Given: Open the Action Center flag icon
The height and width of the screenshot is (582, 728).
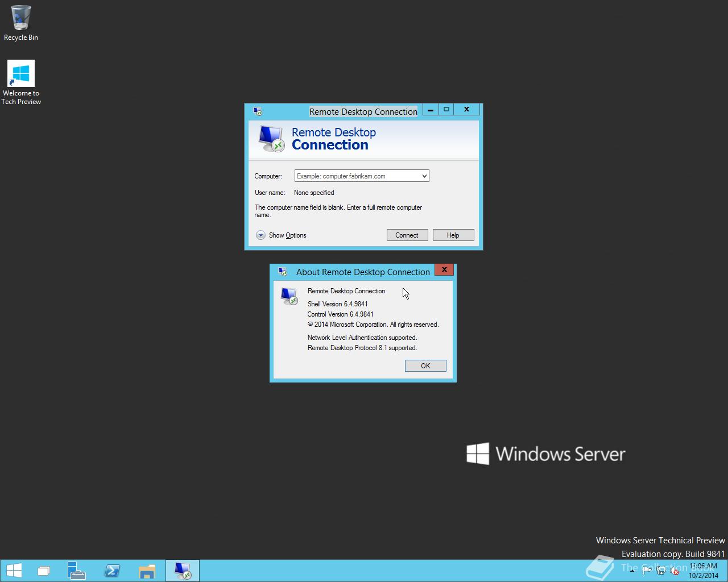Looking at the screenshot, I should [x=647, y=571].
